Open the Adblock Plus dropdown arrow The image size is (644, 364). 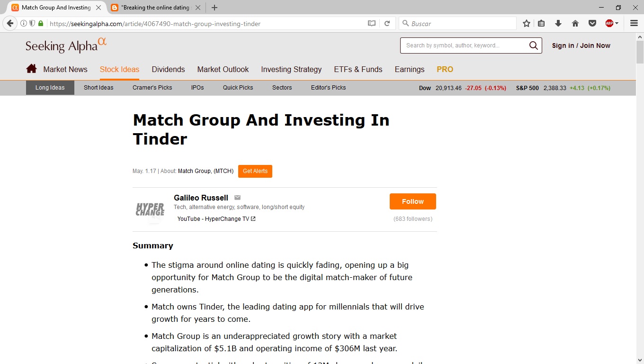(617, 23)
